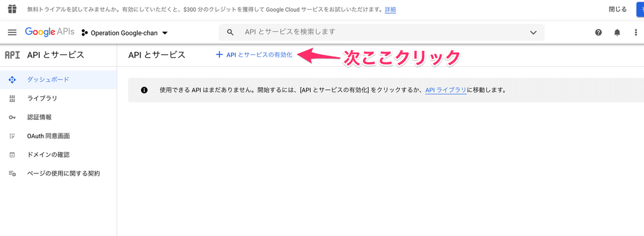Image resolution: width=644 pixels, height=236 pixels.
Task: Click the API logo in sidebar header
Action: coord(12,55)
